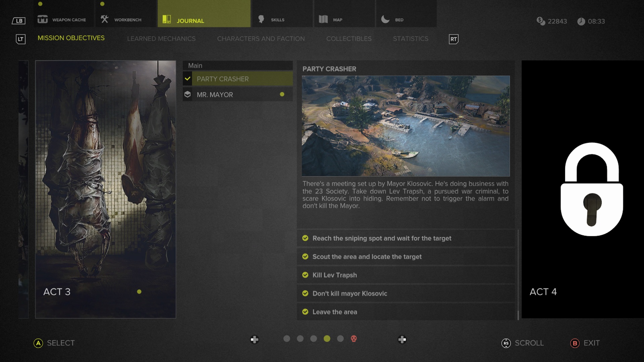Open the Workbench tab
Viewport: 644px width, 362px height.
tap(126, 14)
